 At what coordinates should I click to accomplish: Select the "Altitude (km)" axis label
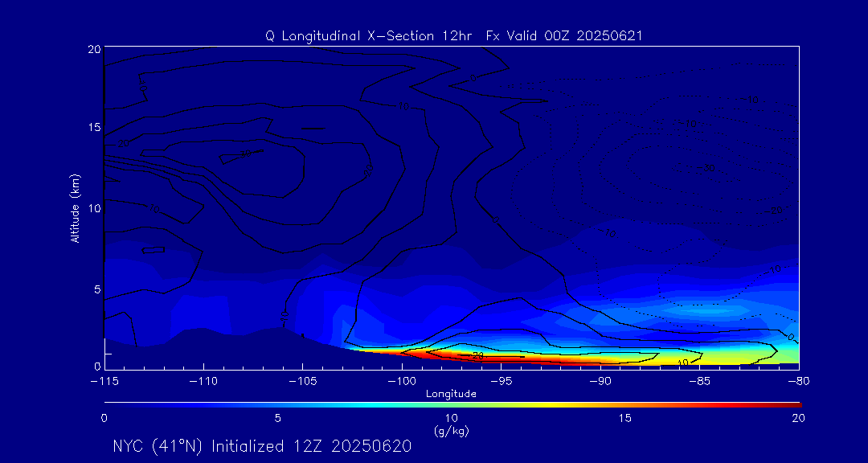pyautogui.click(x=75, y=207)
